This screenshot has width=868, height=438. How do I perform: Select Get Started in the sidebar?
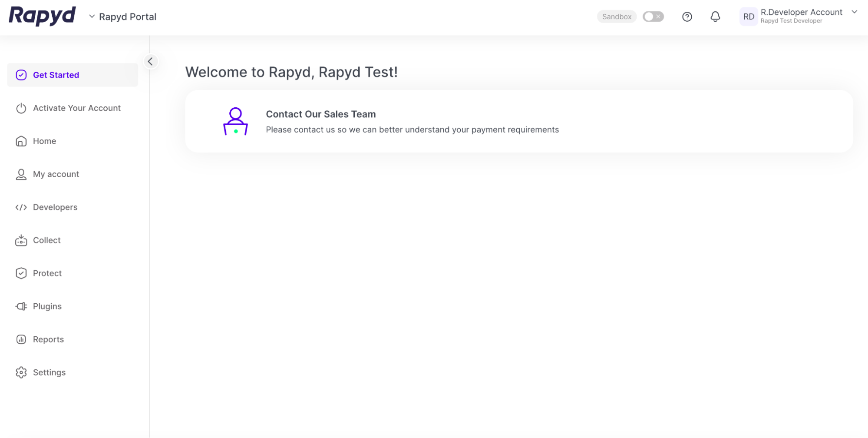(56, 75)
